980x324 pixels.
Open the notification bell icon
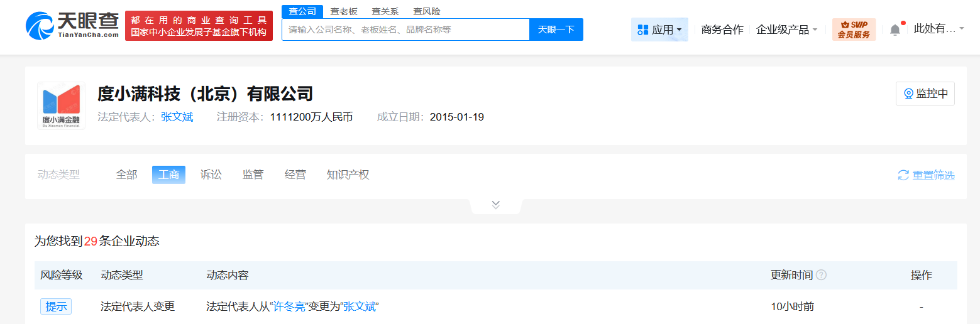click(x=895, y=30)
